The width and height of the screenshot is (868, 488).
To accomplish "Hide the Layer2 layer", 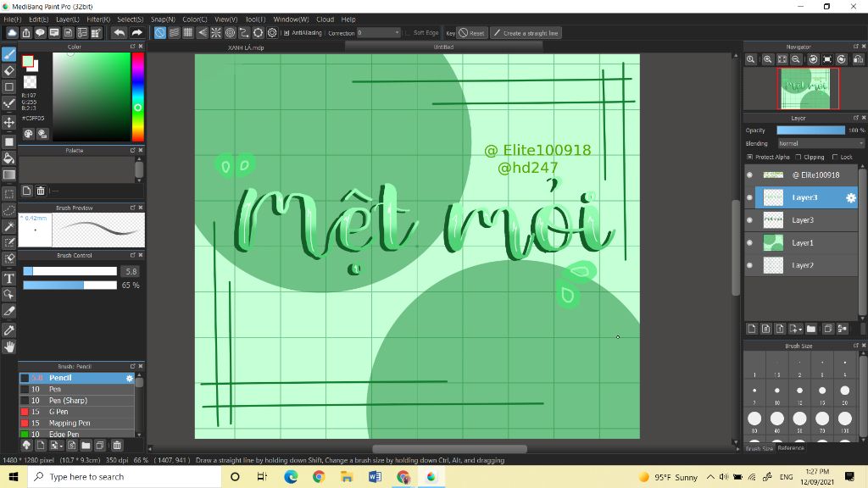I will [x=749, y=265].
